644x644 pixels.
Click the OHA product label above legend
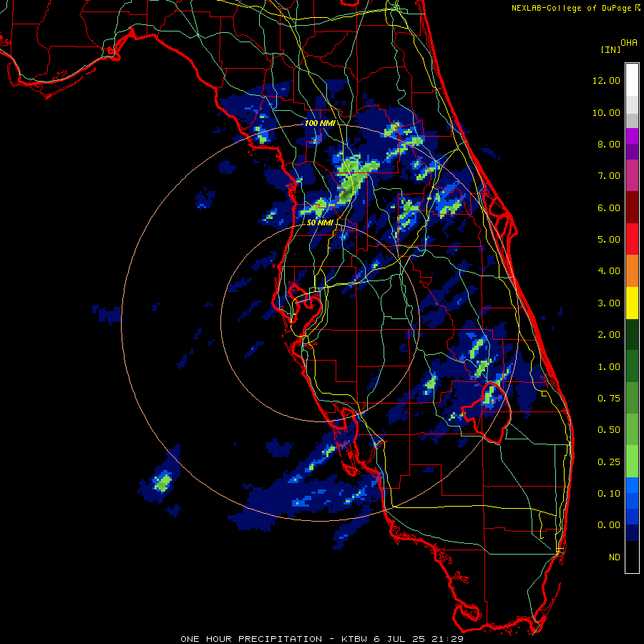[629, 42]
